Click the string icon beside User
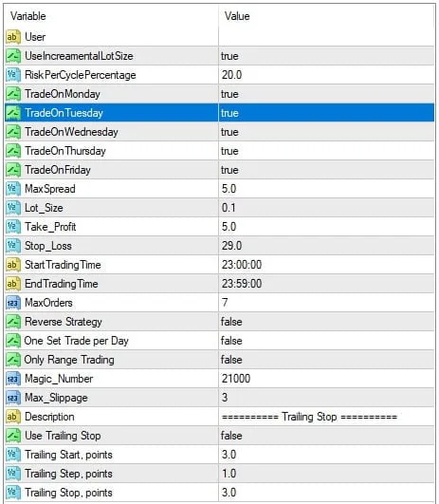Viewport: 439px width, 504px height. pos(13,37)
